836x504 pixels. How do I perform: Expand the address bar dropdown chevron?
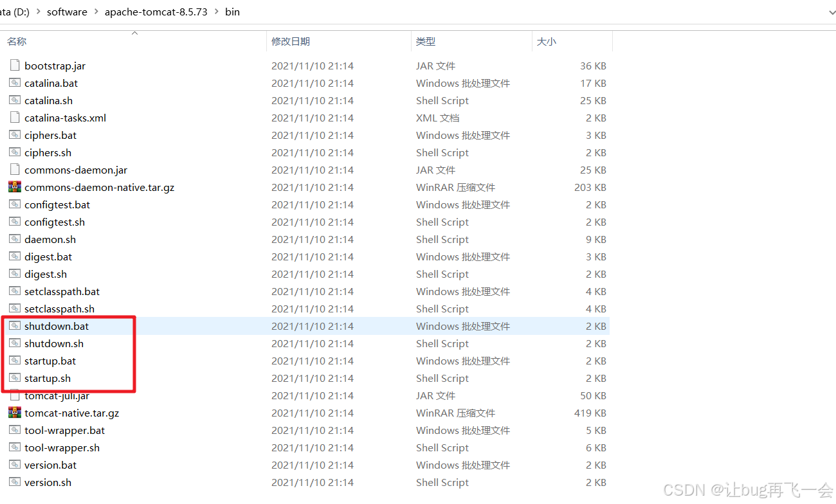pyautogui.click(x=831, y=11)
